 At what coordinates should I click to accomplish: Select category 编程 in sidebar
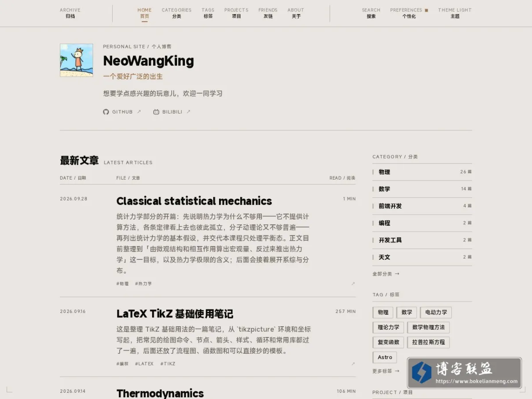(422, 223)
